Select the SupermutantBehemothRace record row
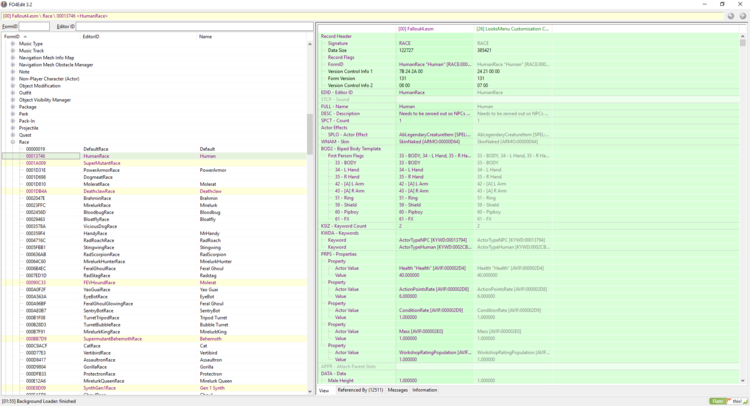750x406 pixels. (x=154, y=339)
